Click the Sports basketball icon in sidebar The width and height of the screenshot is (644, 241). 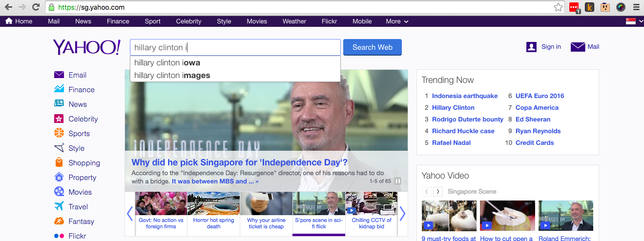(x=59, y=133)
